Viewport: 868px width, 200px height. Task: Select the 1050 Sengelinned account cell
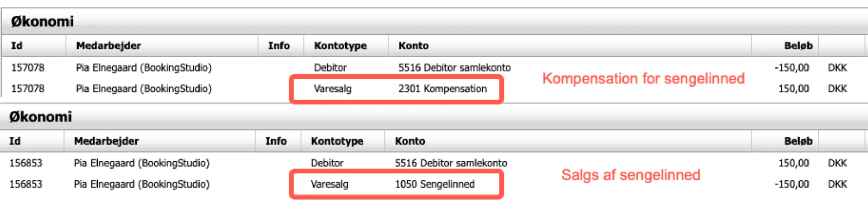[x=435, y=184]
